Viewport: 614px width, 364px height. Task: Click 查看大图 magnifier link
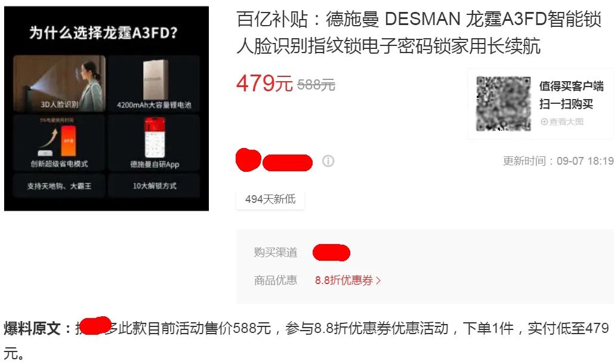[x=562, y=122]
